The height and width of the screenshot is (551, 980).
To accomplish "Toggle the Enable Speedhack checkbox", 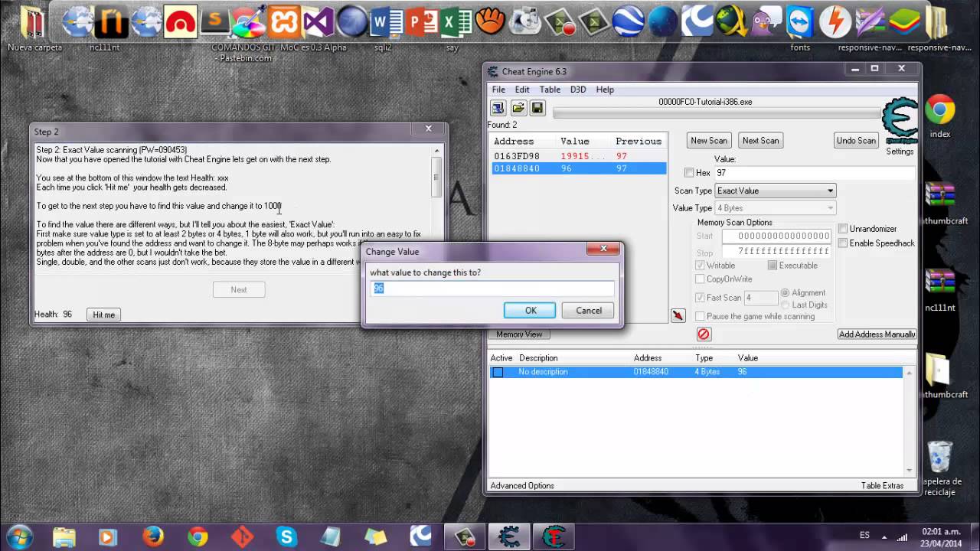I will (x=843, y=243).
